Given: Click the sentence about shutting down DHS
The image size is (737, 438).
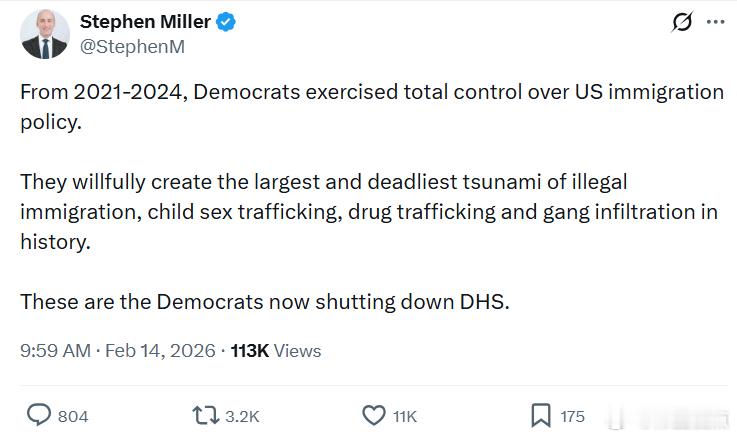Looking at the screenshot, I should pyautogui.click(x=265, y=302).
